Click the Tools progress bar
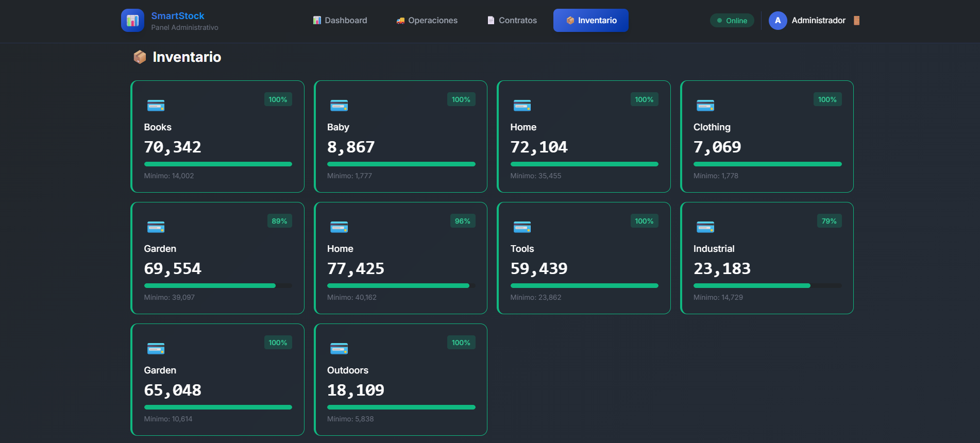Viewport: 980px width, 443px height. tap(584, 286)
